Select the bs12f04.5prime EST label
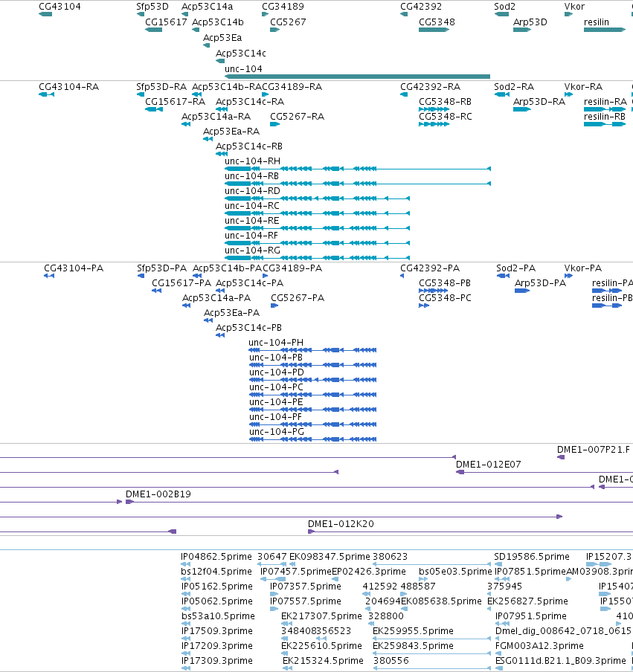 pos(216,572)
